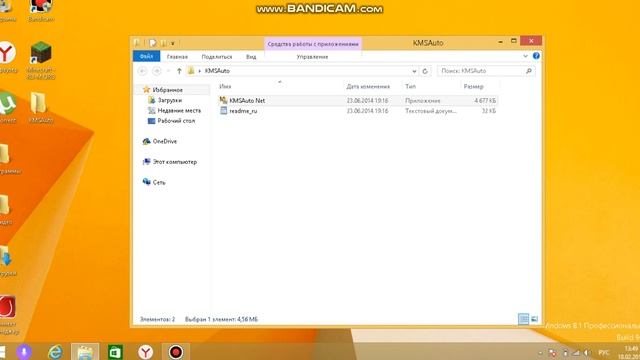Image resolution: width=640 pixels, height=360 pixels.
Task: Click the KMSAuto folder on the desktop
Action: coord(40,107)
